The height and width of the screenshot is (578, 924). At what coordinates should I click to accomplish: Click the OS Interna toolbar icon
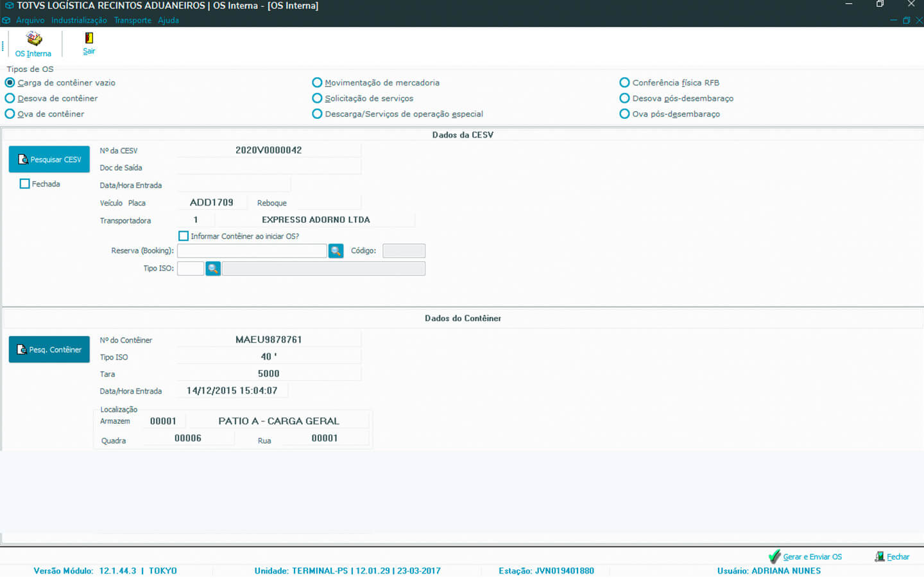coord(33,40)
